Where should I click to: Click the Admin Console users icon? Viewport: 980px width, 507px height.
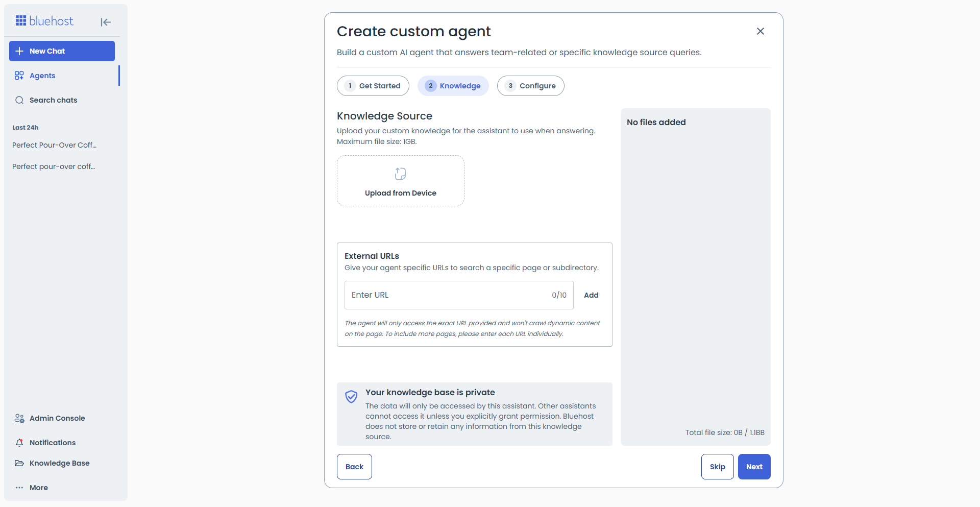[x=19, y=418]
